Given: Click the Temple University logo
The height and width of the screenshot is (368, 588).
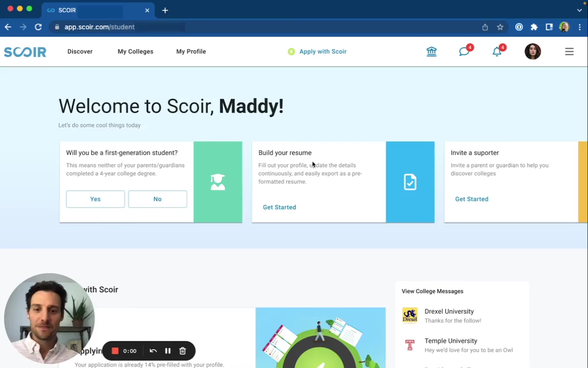Looking at the screenshot, I should click(410, 344).
